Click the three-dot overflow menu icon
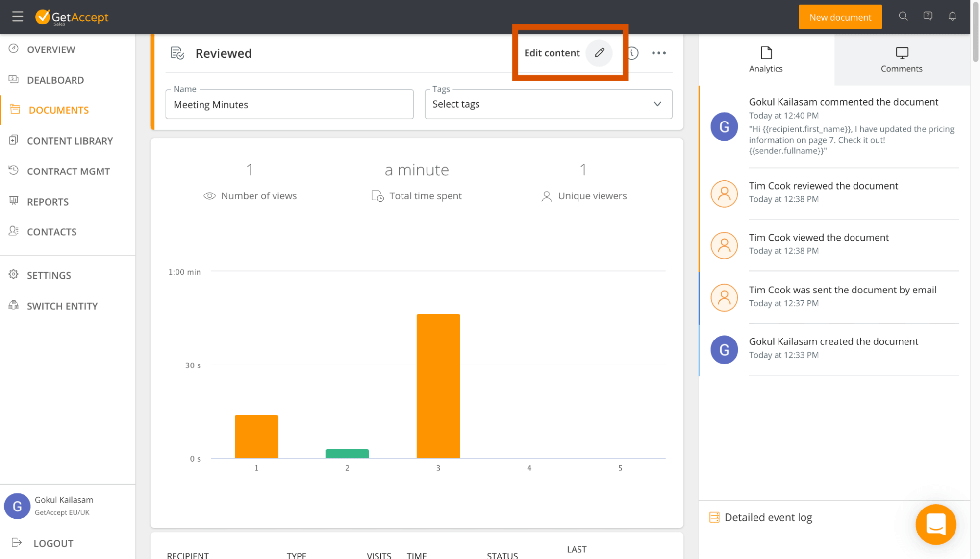The image size is (980, 559). [658, 53]
